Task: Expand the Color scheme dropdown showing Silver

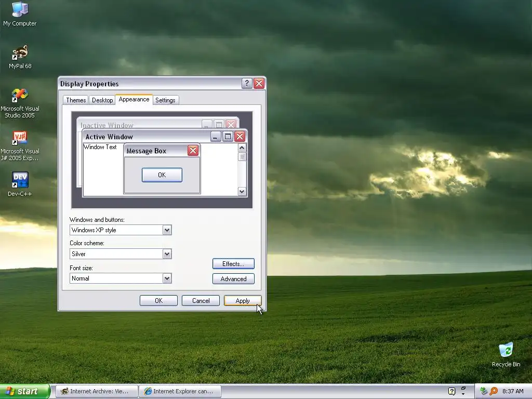Action: click(167, 254)
